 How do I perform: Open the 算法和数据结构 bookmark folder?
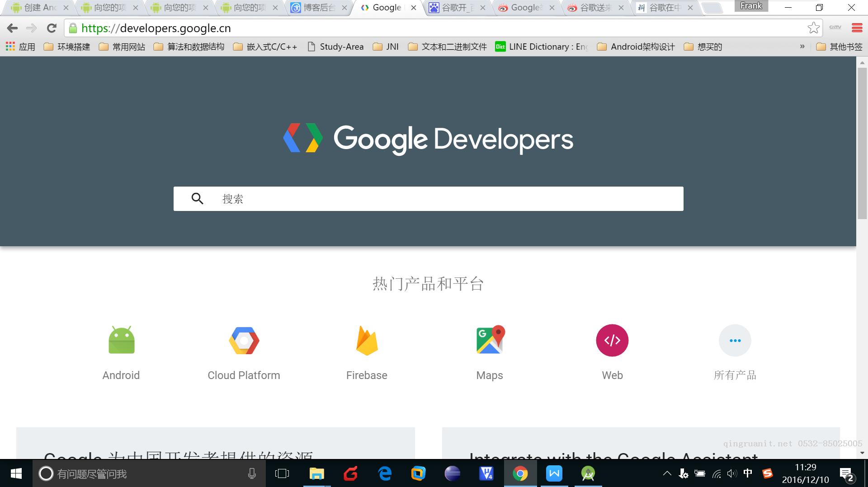click(189, 47)
